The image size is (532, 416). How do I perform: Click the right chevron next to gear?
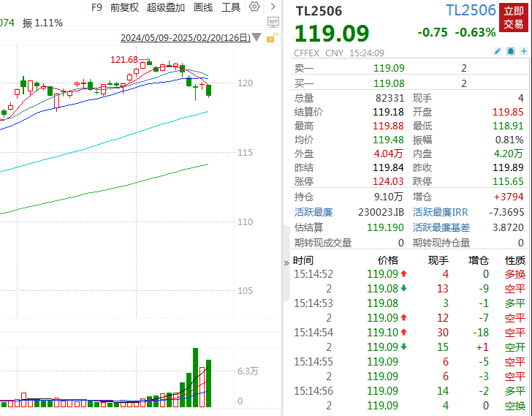273,7
